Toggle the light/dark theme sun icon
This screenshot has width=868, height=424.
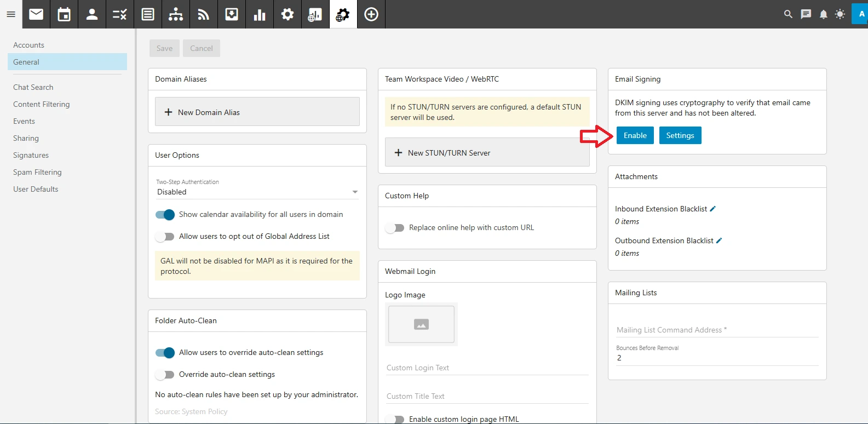pyautogui.click(x=840, y=14)
